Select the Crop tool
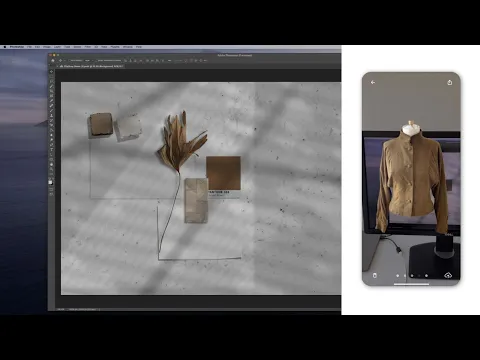Image resolution: width=480 pixels, height=360 pixels. (x=51, y=91)
